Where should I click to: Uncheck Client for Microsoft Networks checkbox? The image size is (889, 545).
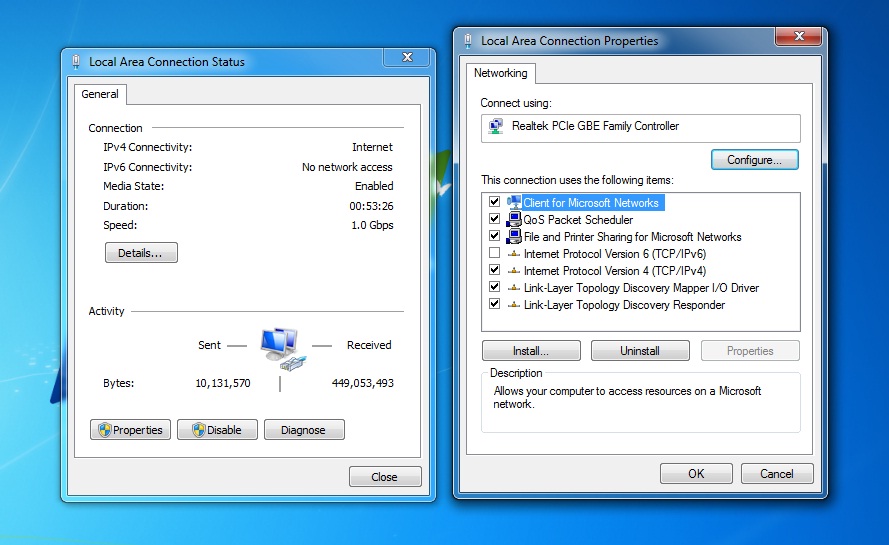(494, 202)
